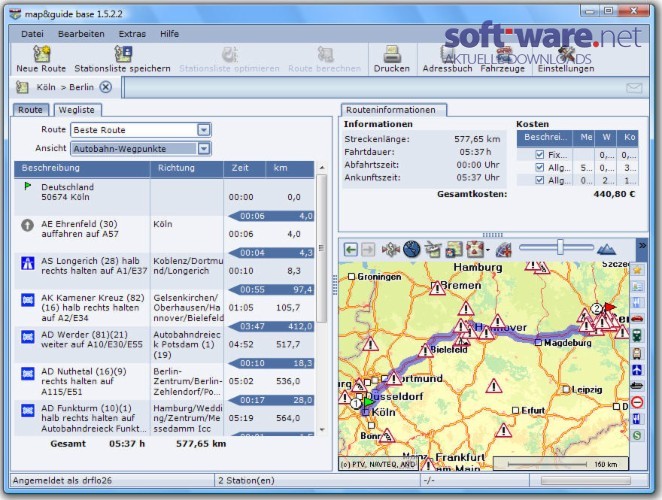This screenshot has height=500, width=662.
Task: Click the Beschreibung column header
Action: coord(82,168)
